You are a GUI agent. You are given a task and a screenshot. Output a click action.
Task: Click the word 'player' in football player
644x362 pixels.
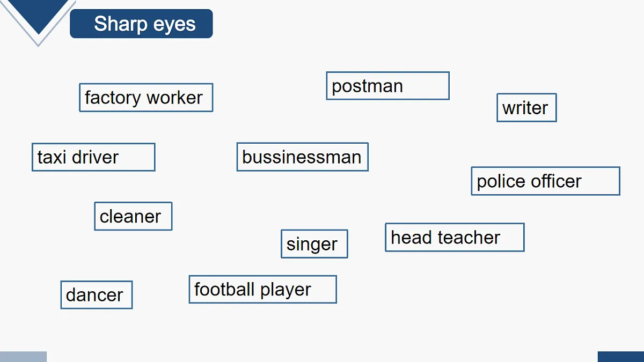[x=286, y=290]
